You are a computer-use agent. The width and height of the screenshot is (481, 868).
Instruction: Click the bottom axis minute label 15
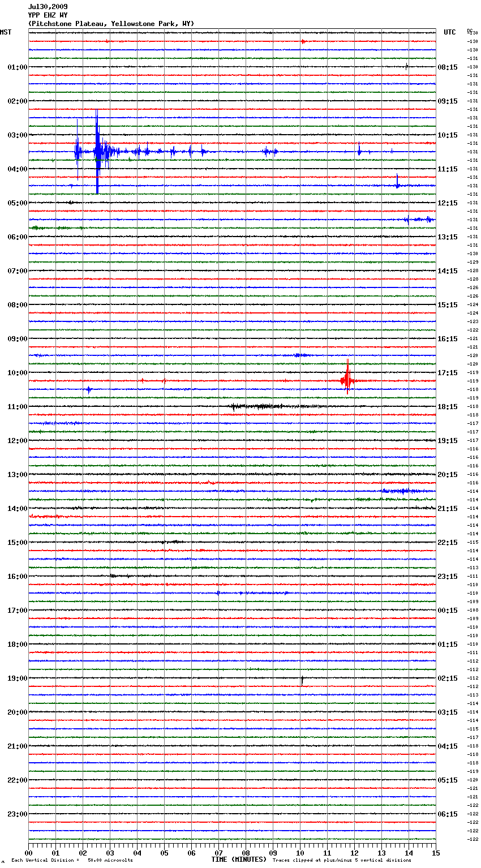pos(436,853)
